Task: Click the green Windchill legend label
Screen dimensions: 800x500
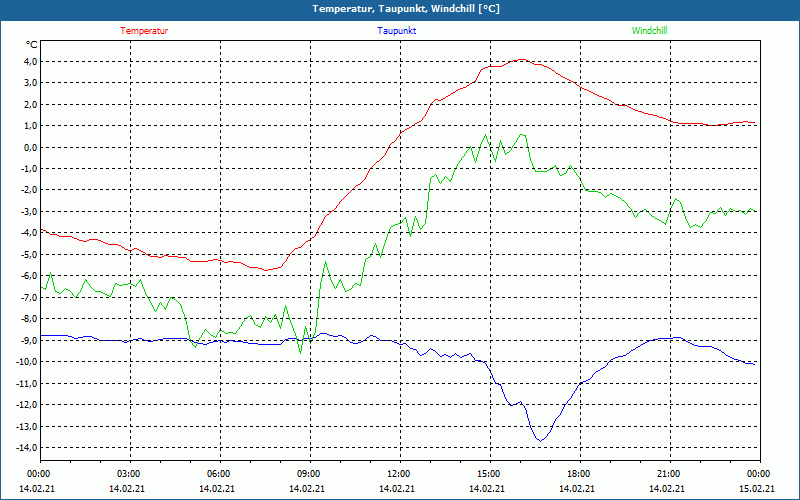Action: (x=649, y=31)
